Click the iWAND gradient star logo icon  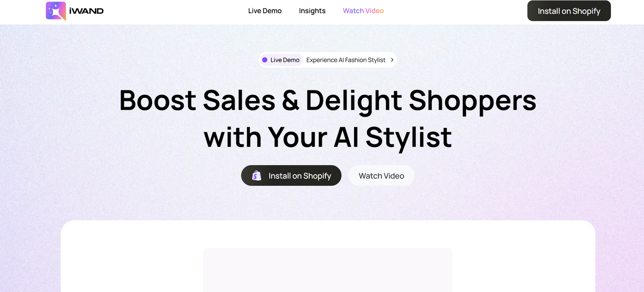(x=56, y=11)
